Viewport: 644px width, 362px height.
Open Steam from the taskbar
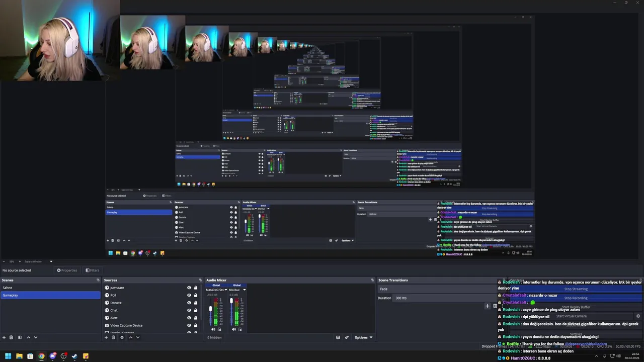click(x=74, y=356)
